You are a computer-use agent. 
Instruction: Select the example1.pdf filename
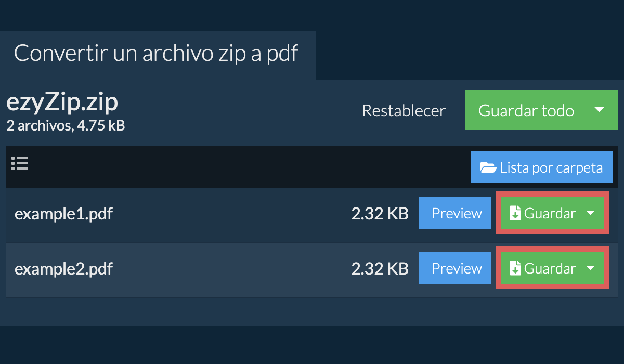(x=63, y=213)
